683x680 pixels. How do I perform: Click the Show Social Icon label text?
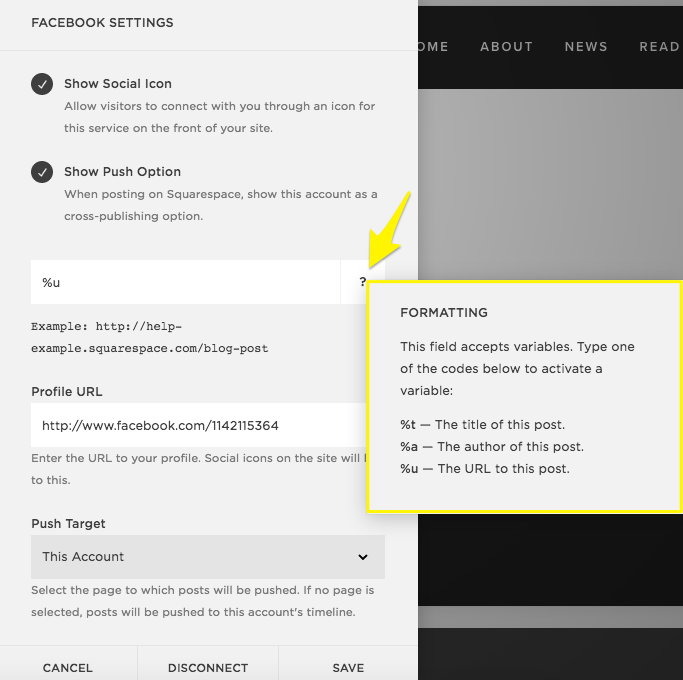click(118, 84)
